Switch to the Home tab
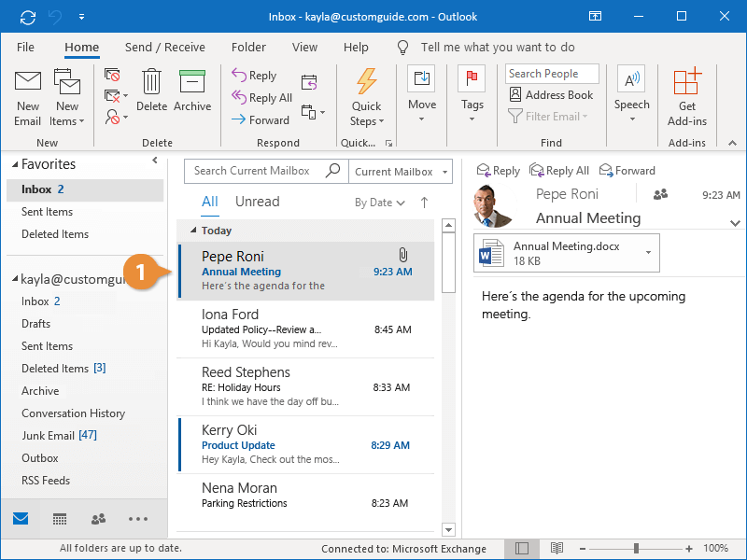747x560 pixels. pos(82,48)
